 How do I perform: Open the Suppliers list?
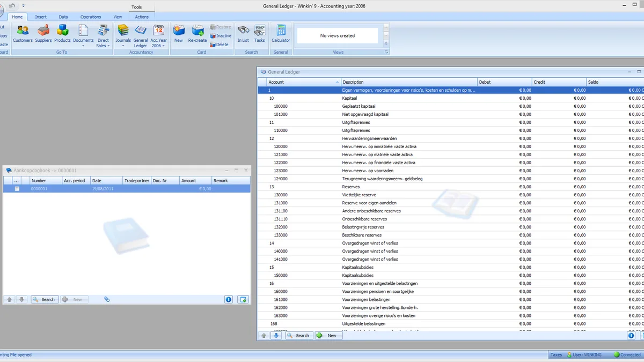[43, 34]
